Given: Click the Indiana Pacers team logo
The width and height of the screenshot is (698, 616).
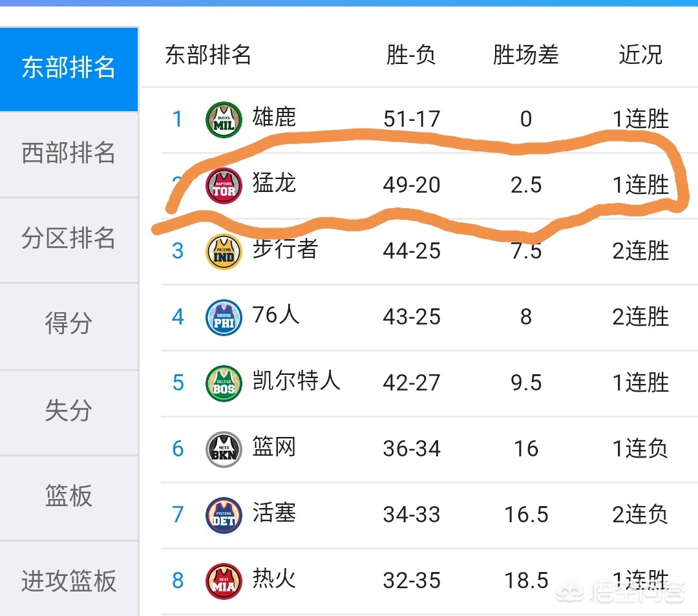Looking at the screenshot, I should (x=224, y=251).
